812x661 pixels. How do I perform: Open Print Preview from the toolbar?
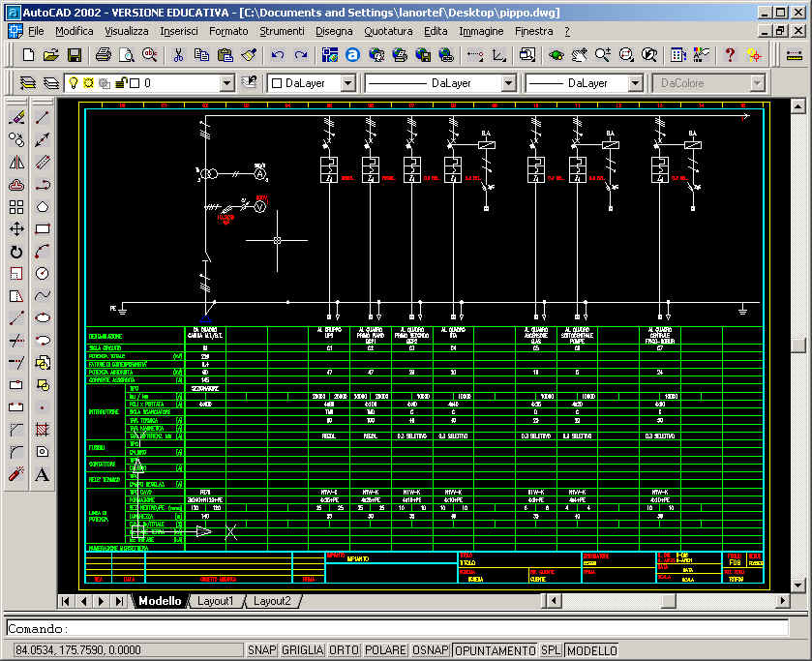(127, 55)
